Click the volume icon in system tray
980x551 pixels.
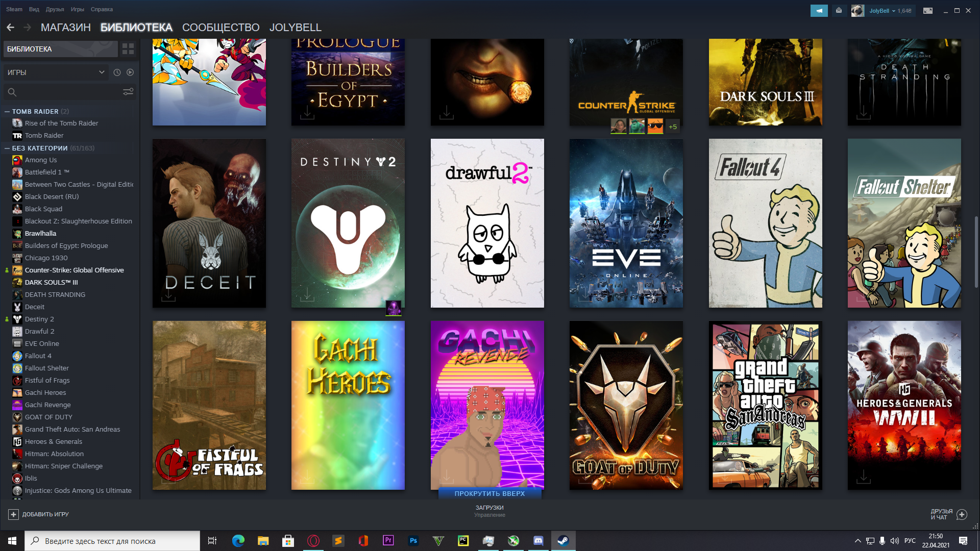point(894,541)
